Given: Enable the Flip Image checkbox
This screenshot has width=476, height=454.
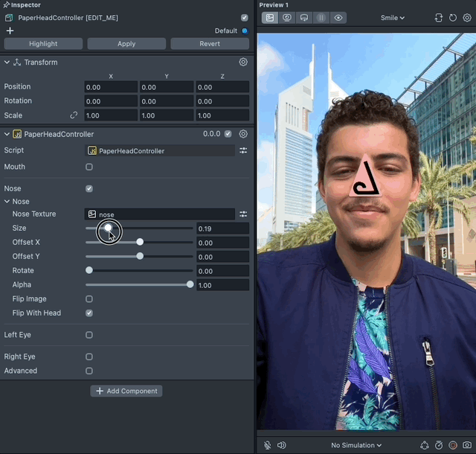Looking at the screenshot, I should (x=89, y=299).
